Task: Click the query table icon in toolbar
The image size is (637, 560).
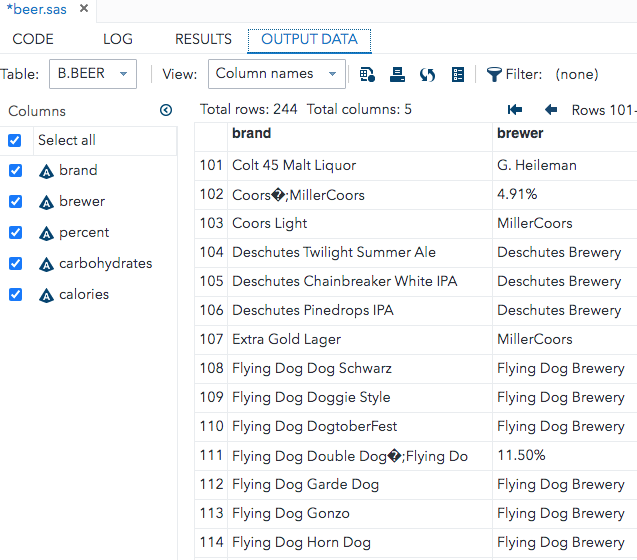Action: click(367, 74)
